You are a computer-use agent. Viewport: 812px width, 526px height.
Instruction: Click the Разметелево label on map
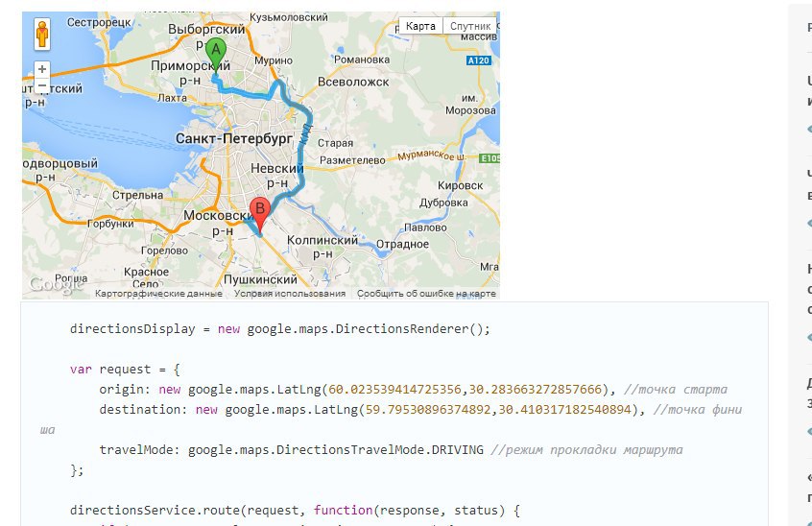352,160
